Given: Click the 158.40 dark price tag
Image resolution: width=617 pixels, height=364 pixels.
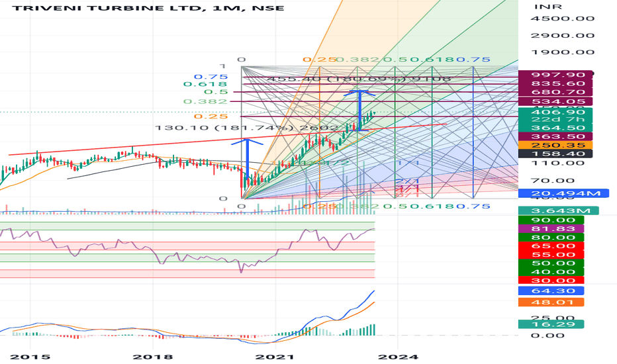Looking at the screenshot, I should click(555, 154).
